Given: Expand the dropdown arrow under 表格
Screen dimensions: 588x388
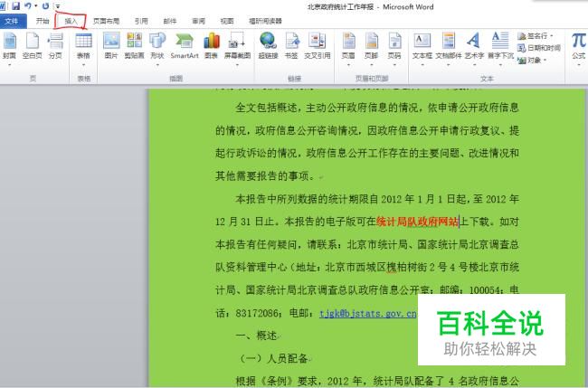Looking at the screenshot, I should tap(83, 65).
